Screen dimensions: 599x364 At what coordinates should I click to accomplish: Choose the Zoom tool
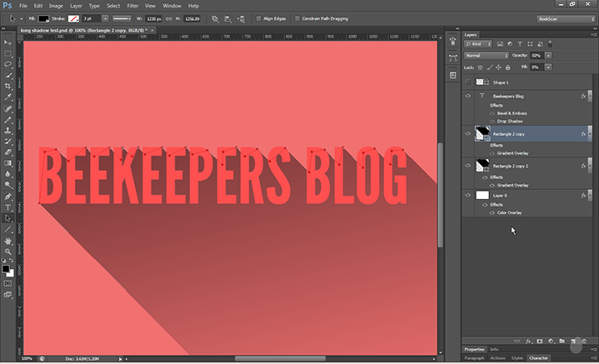8,252
